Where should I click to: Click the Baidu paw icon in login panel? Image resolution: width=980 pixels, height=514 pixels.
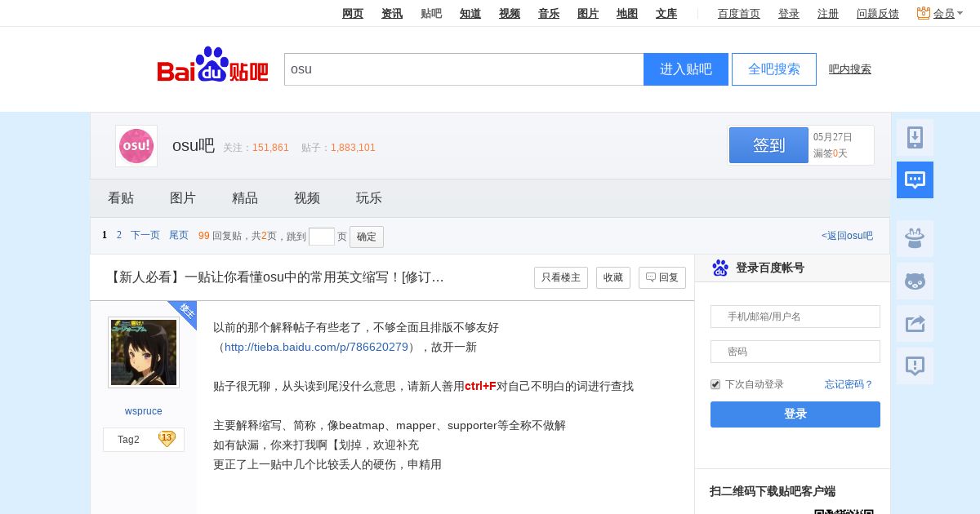pos(720,268)
